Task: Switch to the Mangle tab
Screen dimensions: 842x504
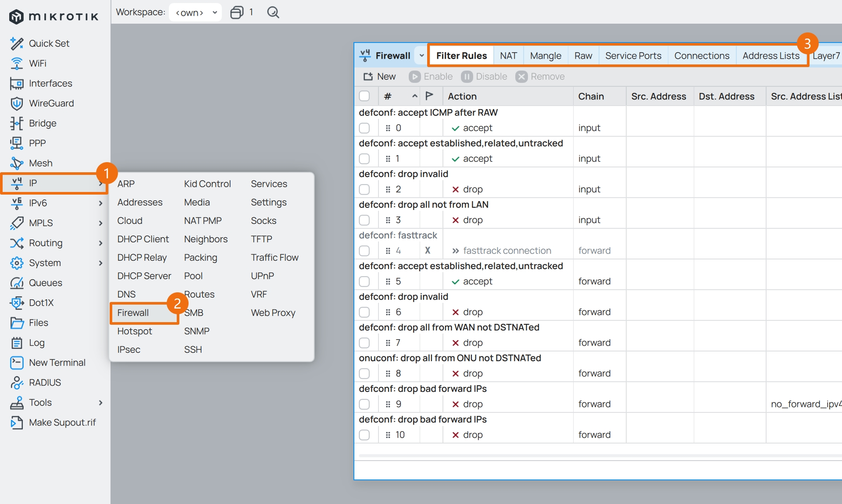Action: (546, 56)
